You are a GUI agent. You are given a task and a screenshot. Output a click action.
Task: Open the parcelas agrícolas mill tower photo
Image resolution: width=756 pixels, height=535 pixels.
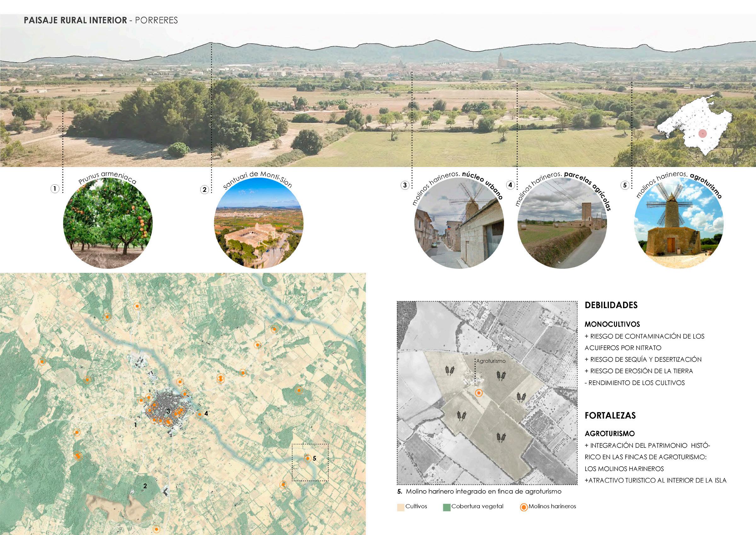click(562, 223)
